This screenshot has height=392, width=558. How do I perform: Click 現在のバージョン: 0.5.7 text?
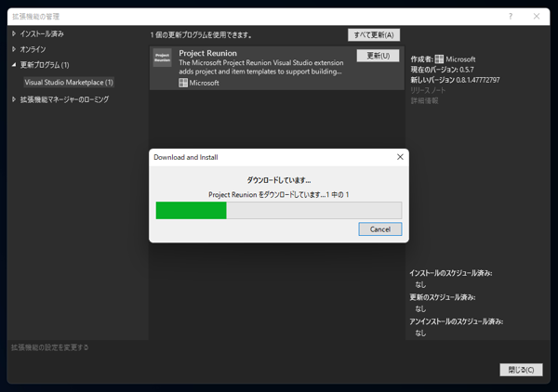pos(442,70)
